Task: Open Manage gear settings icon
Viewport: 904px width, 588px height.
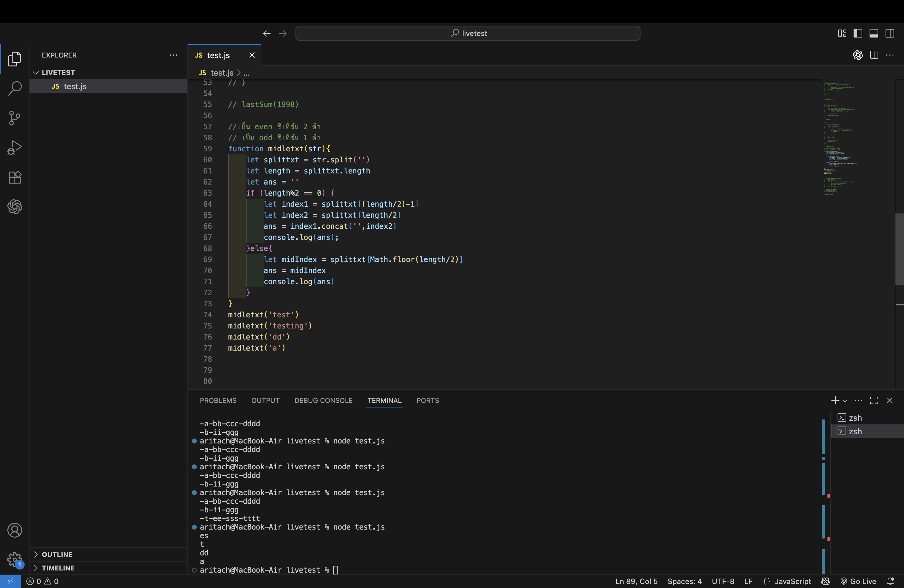Action: pyautogui.click(x=14, y=559)
